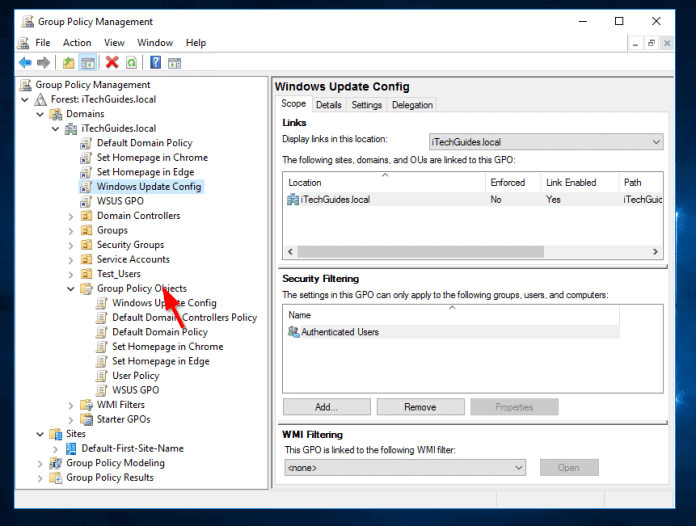Click the Group Policy Objects folder icon

86,289
